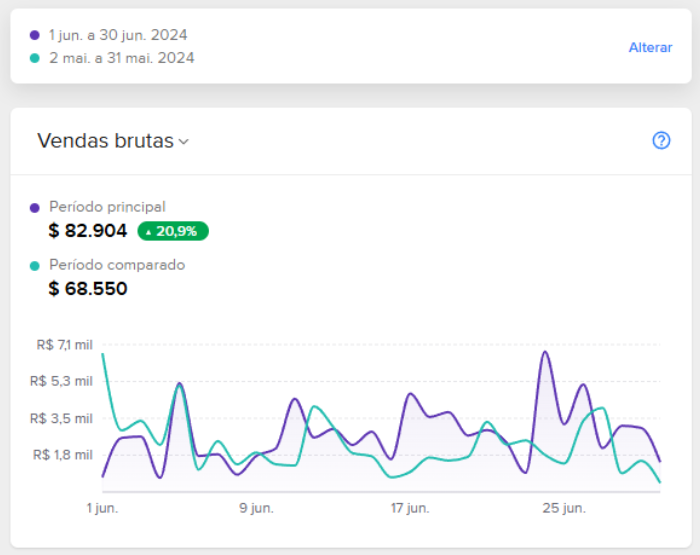The height and width of the screenshot is (555, 700).
Task: Click the '9 jun.' x-axis label
Action: (x=256, y=508)
